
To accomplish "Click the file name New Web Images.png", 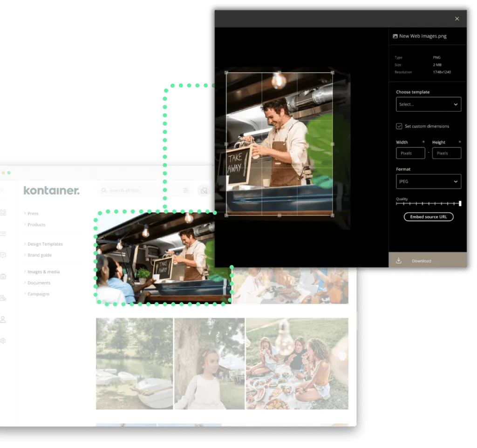I will pyautogui.click(x=423, y=36).
